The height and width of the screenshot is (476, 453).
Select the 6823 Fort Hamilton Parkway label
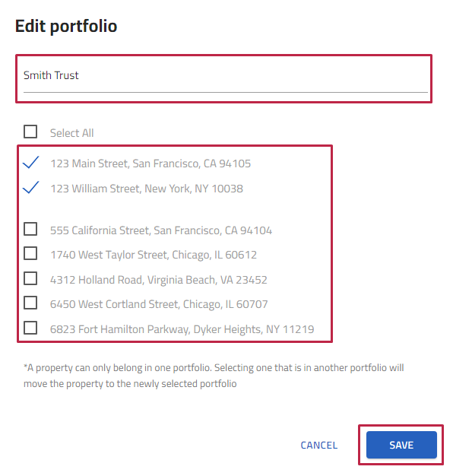point(182,329)
